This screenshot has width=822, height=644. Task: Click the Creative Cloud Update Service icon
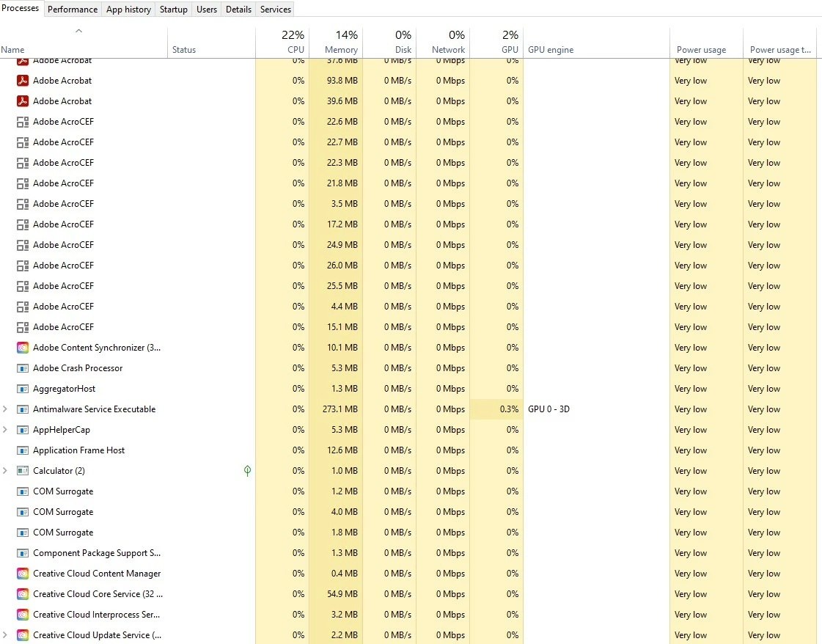[x=23, y=635]
